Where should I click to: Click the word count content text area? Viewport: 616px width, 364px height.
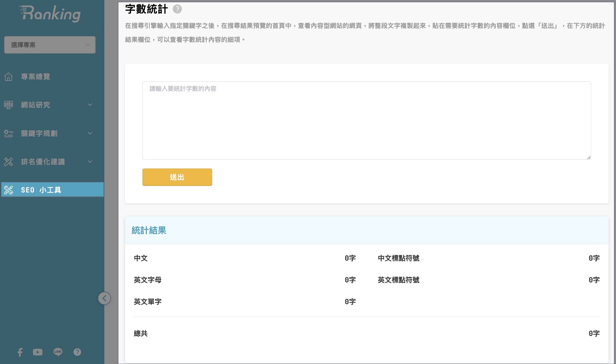366,121
